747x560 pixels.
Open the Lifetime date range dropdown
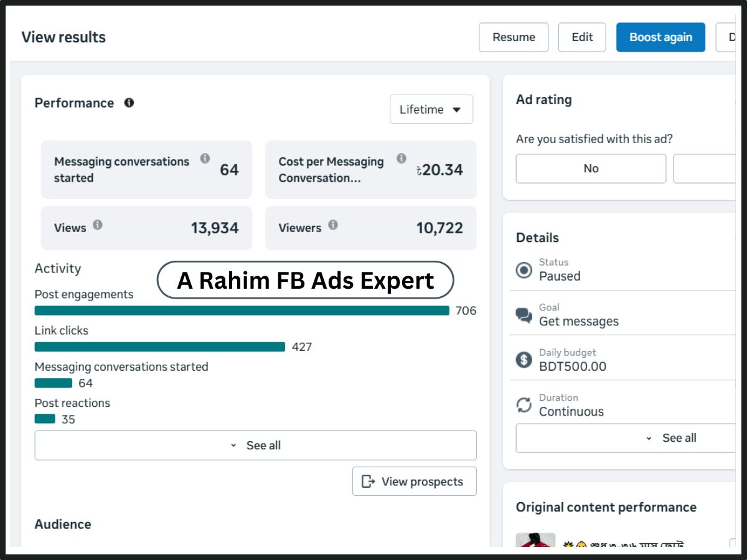tap(431, 110)
